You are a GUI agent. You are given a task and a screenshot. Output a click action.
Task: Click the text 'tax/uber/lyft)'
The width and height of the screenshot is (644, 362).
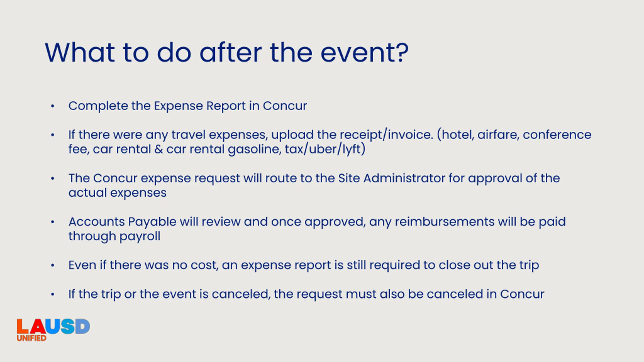(x=325, y=149)
